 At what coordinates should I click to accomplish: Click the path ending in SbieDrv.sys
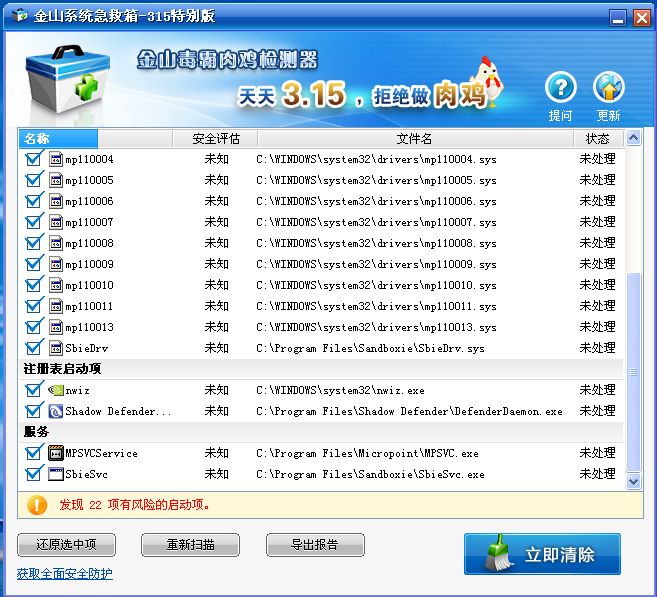click(x=370, y=348)
